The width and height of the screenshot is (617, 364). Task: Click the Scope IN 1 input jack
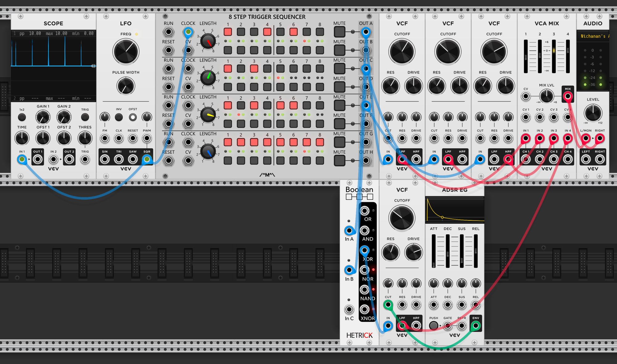click(x=22, y=159)
